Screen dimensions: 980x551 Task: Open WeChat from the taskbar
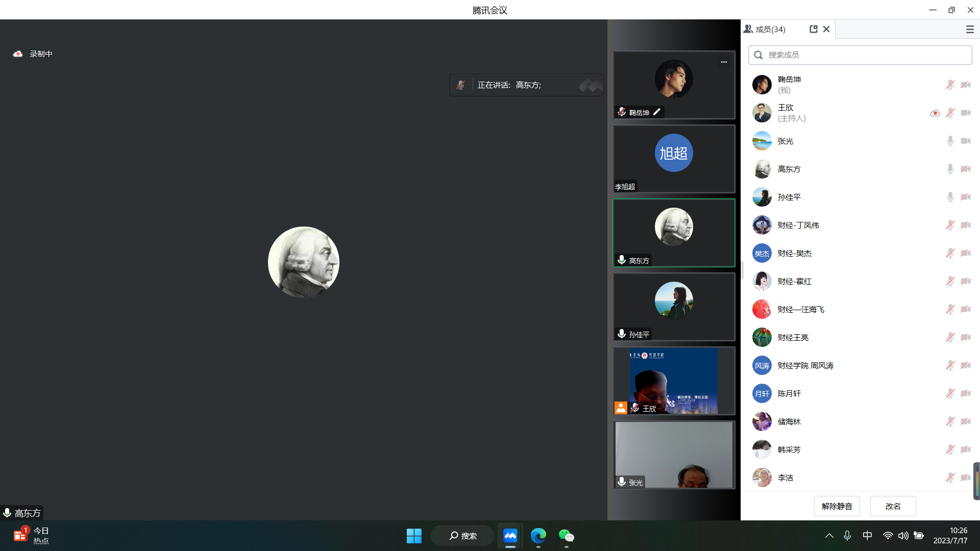click(566, 536)
